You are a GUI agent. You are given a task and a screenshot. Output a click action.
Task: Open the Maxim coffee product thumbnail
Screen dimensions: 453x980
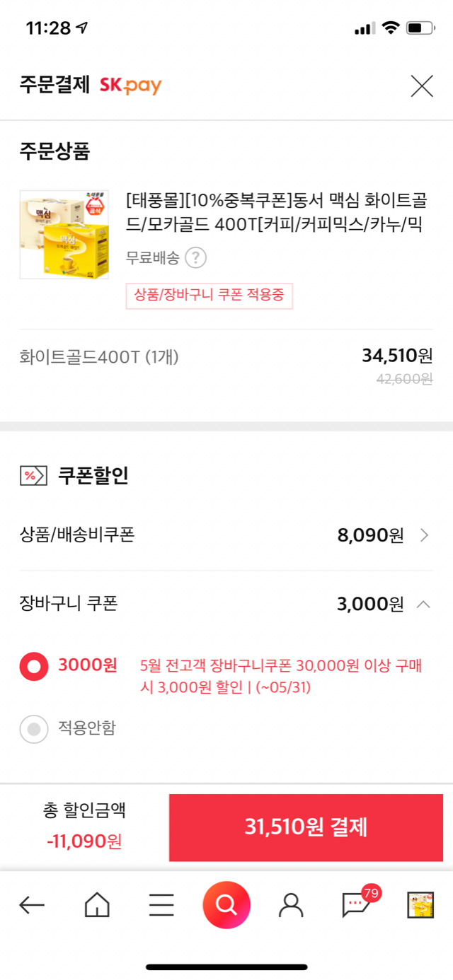coord(64,234)
